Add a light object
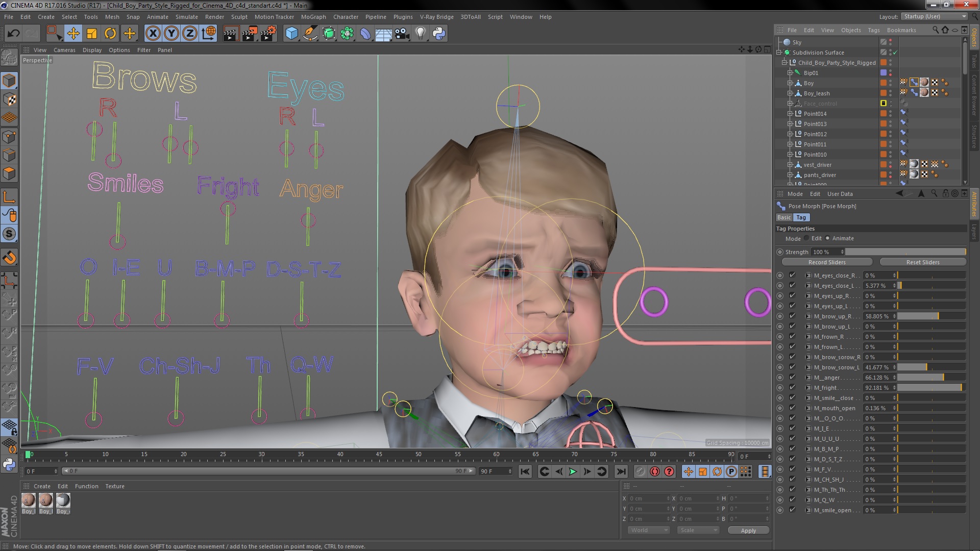This screenshot has width=980, height=551. click(421, 34)
